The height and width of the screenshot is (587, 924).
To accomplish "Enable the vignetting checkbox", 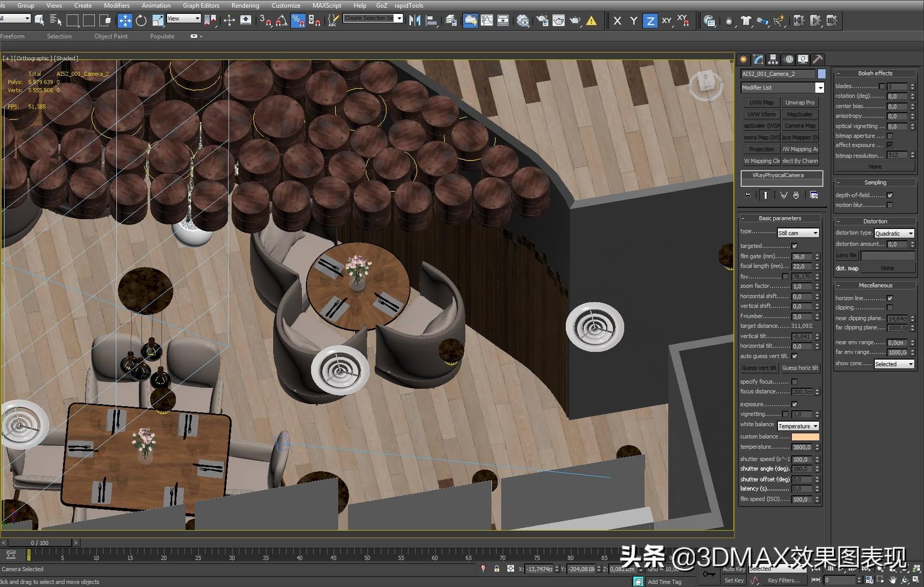I will click(785, 414).
